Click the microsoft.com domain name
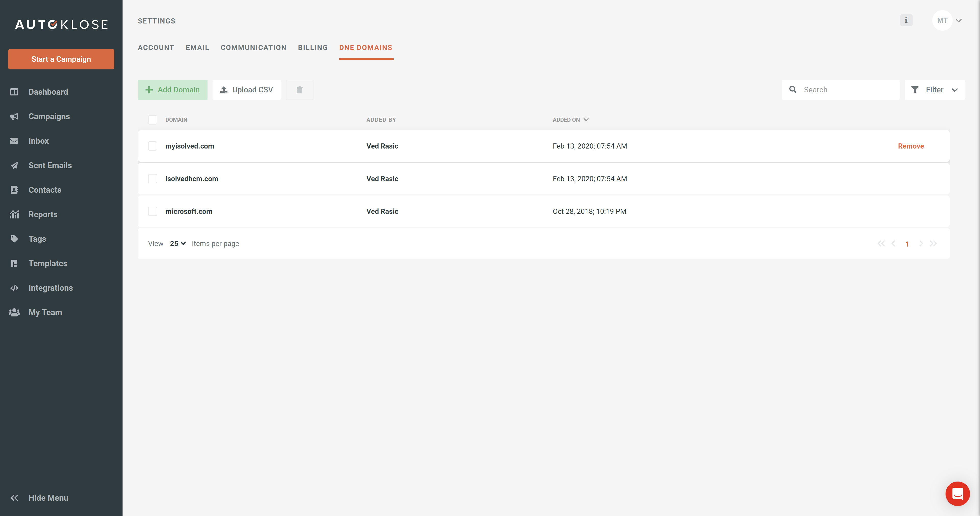 click(189, 211)
